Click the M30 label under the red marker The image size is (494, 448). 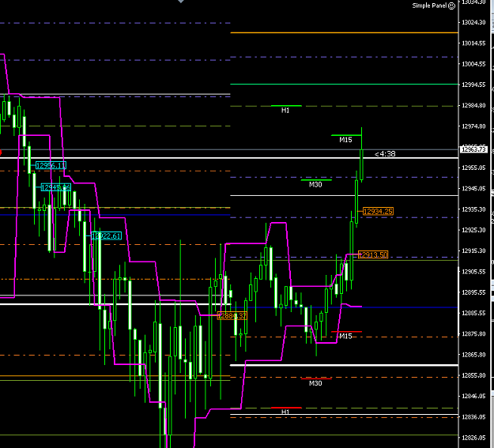(x=315, y=383)
